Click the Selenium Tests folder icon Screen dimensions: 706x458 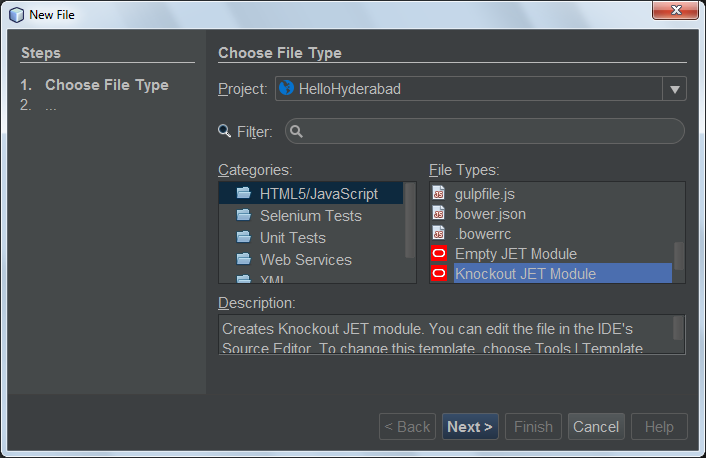243,215
